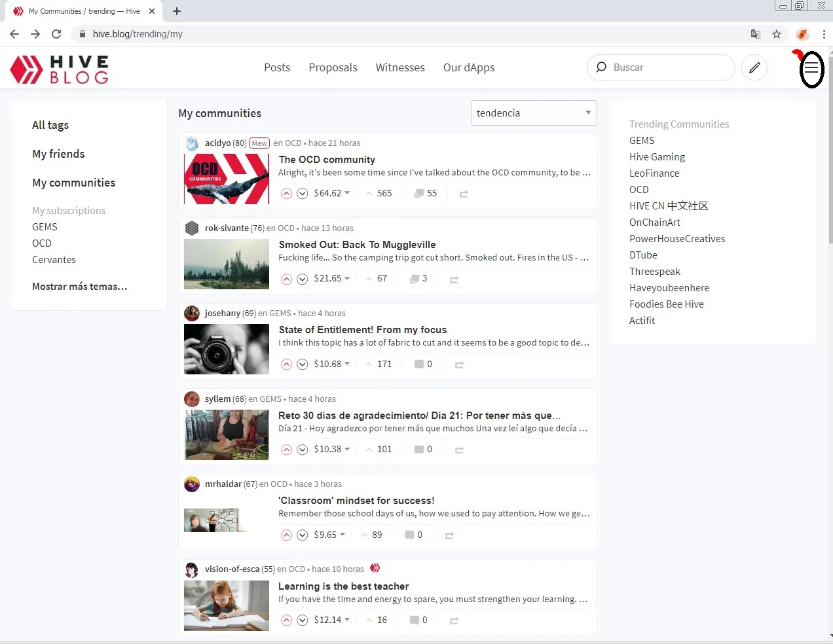This screenshot has width=833, height=644.
Task: Open Cervantes subscription link
Action: pos(54,260)
